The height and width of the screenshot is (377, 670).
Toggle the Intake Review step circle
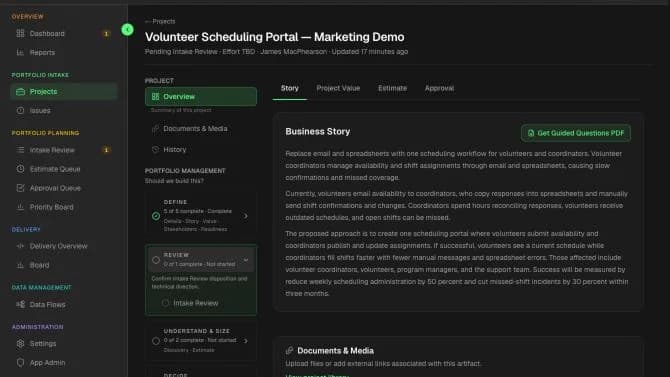(165, 303)
